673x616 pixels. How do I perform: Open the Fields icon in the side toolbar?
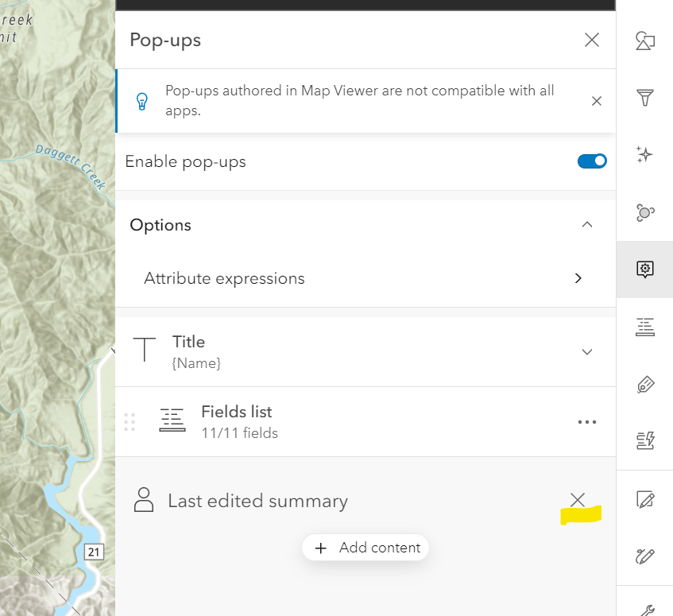tap(644, 327)
